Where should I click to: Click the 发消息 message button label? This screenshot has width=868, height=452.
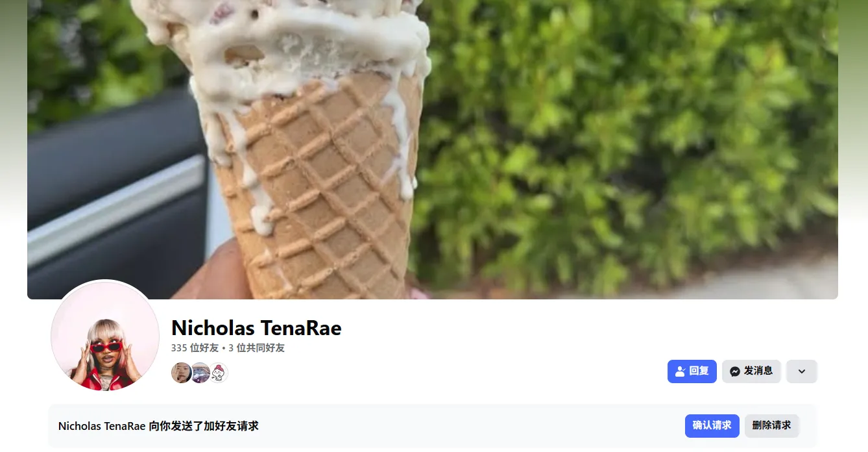coord(758,371)
